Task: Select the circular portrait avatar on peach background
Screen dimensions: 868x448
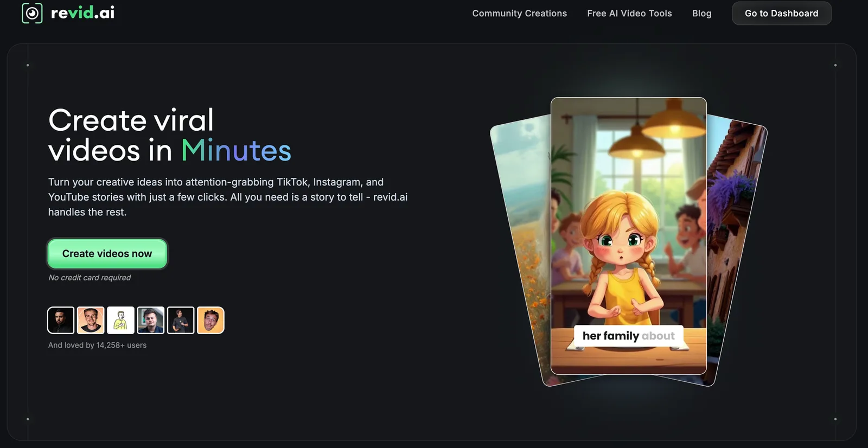Action: (x=91, y=320)
